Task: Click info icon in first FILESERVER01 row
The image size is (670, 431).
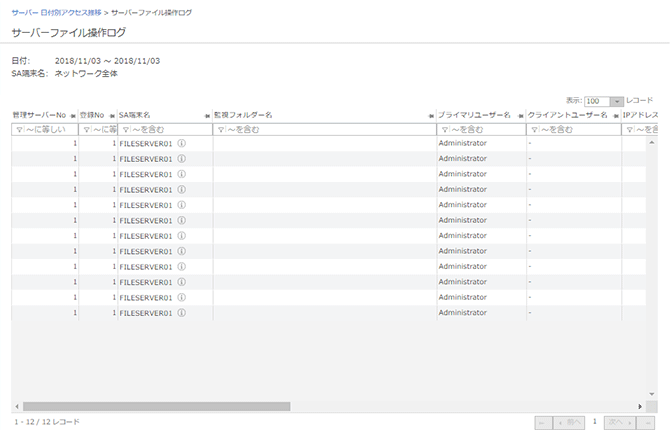Action: (182, 144)
